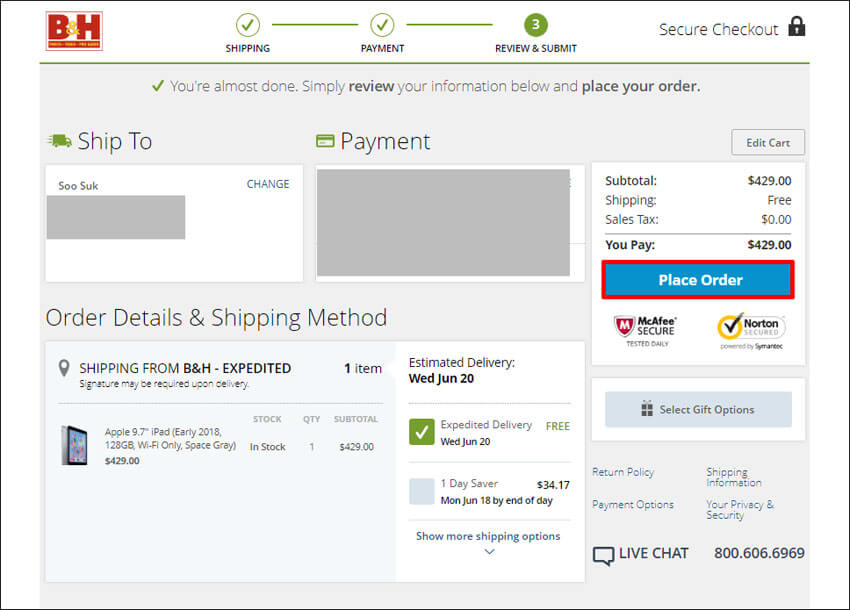Screen dimensions: 850x610
Task: Click the Payment step checkmark circle
Action: tap(382, 25)
